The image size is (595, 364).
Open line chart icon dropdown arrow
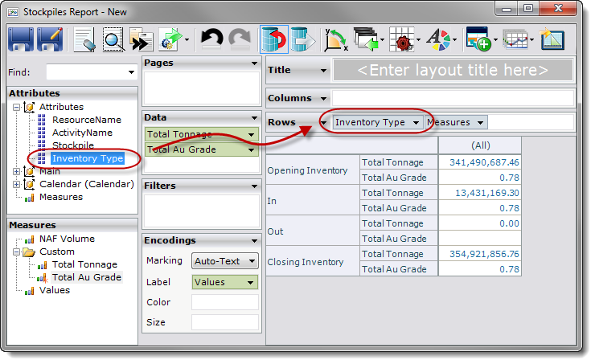click(531, 39)
